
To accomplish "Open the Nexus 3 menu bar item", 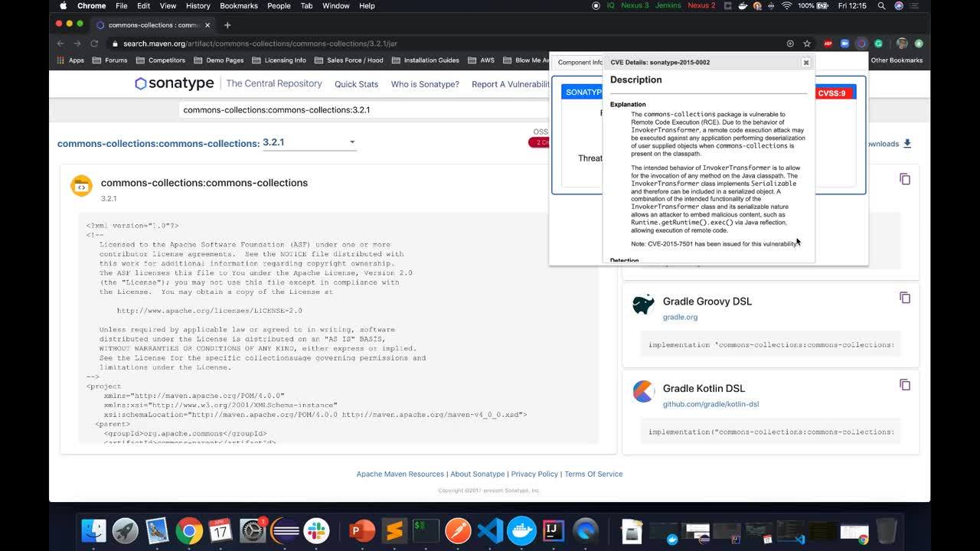I will point(635,6).
